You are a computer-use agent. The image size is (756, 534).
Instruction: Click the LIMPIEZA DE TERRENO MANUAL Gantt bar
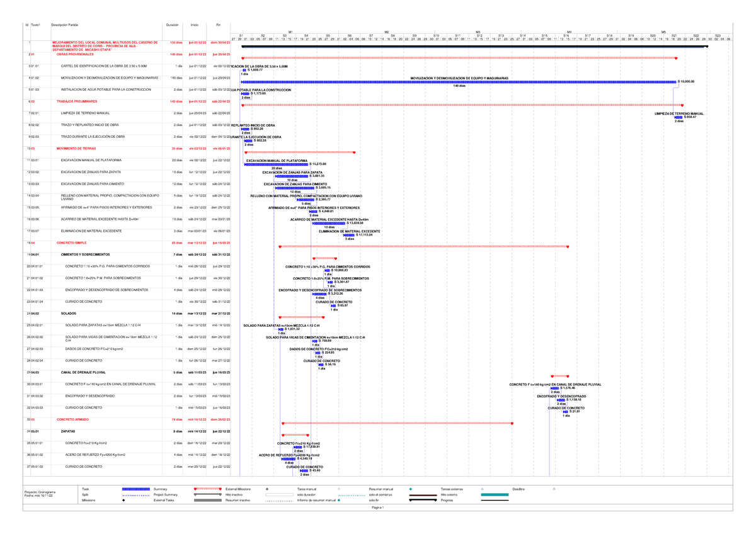[678, 117]
